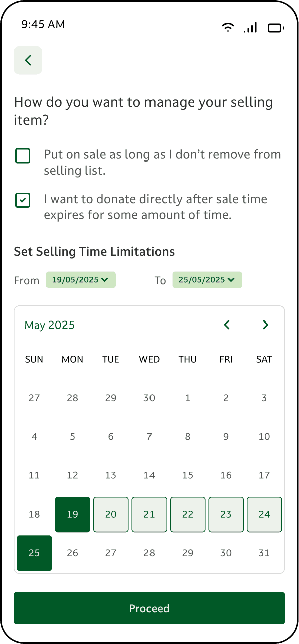Uncheck donate directly after sale expires
Screen dimensions: 299x644
23,200
